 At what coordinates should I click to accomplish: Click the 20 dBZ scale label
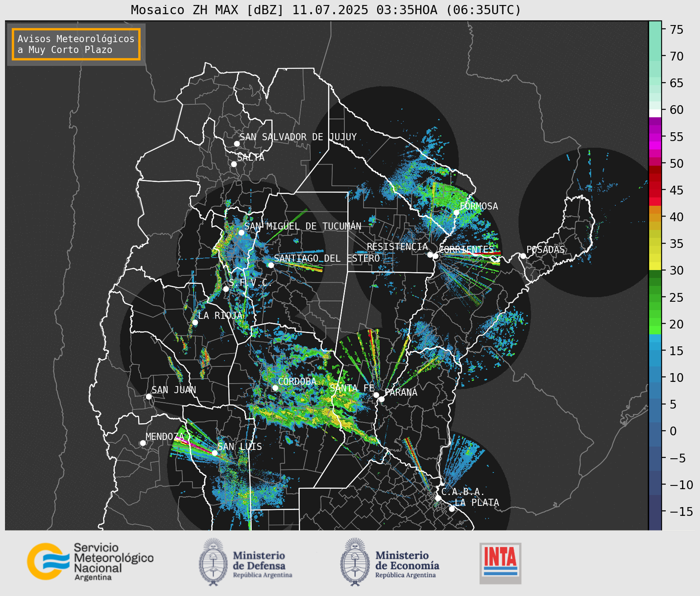[677, 324]
